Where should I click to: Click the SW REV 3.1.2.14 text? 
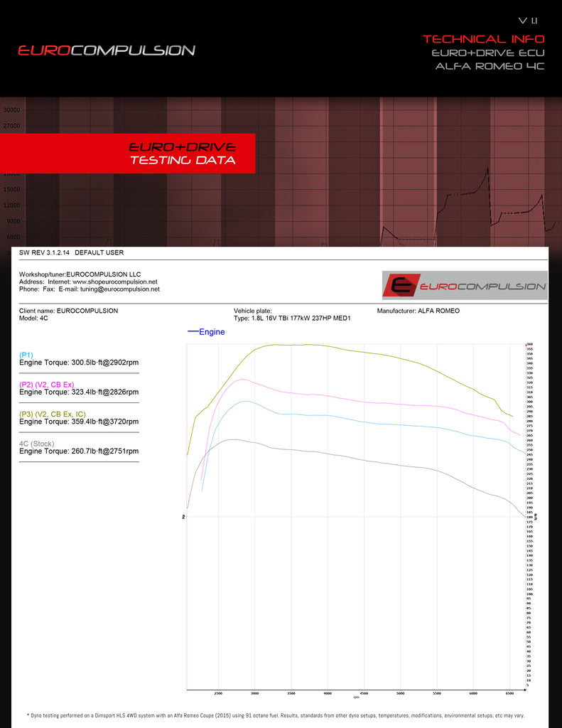44,253
